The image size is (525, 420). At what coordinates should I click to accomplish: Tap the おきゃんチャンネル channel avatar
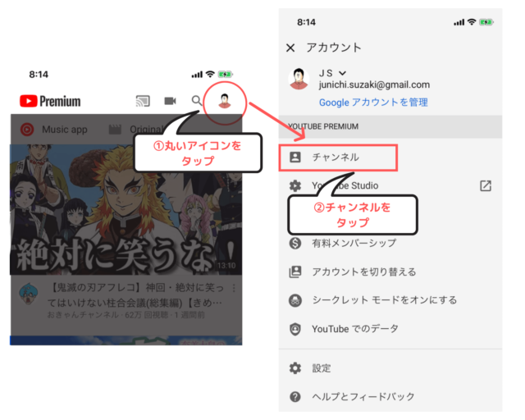(27, 295)
